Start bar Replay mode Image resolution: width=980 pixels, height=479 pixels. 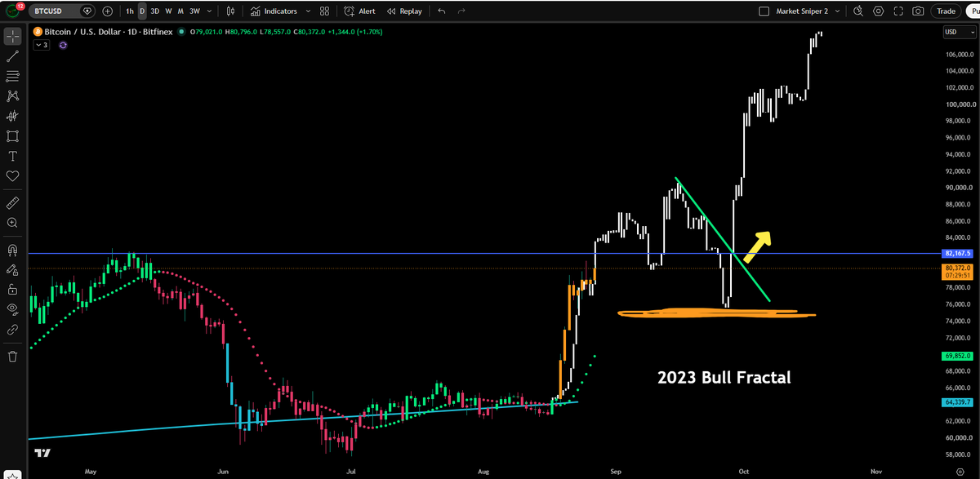[x=404, y=11]
